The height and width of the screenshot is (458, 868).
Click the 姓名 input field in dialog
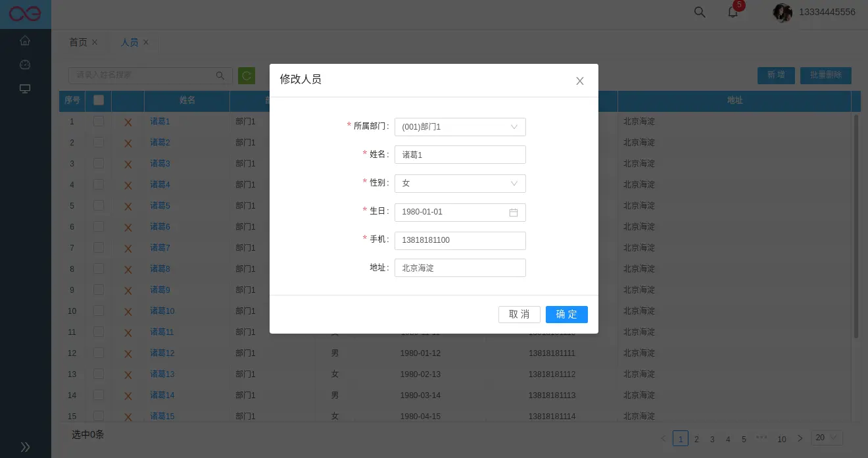[460, 155]
